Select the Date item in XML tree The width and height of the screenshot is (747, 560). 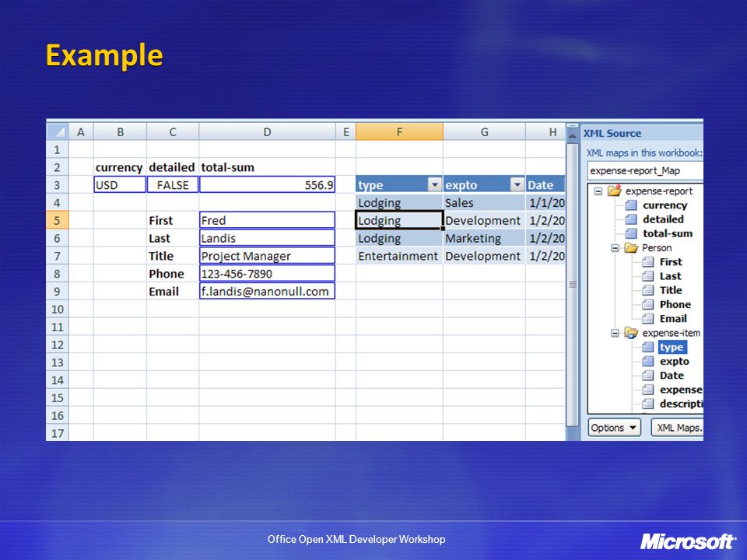click(x=672, y=375)
